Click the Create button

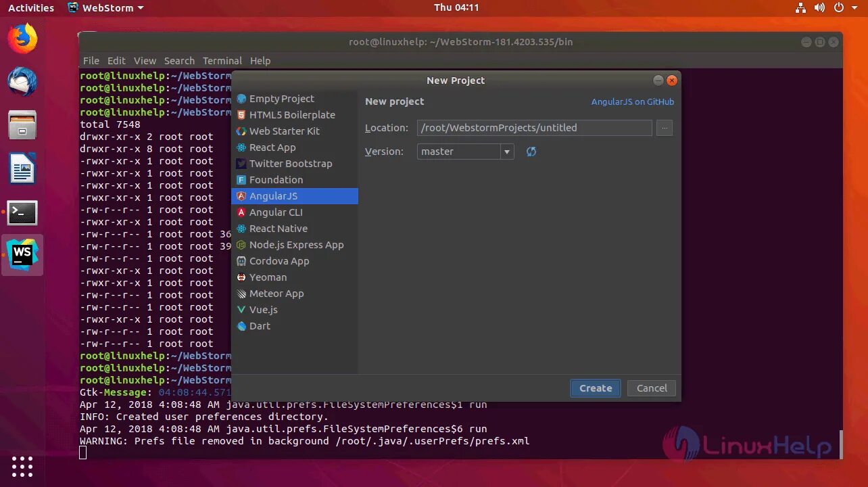pos(596,388)
